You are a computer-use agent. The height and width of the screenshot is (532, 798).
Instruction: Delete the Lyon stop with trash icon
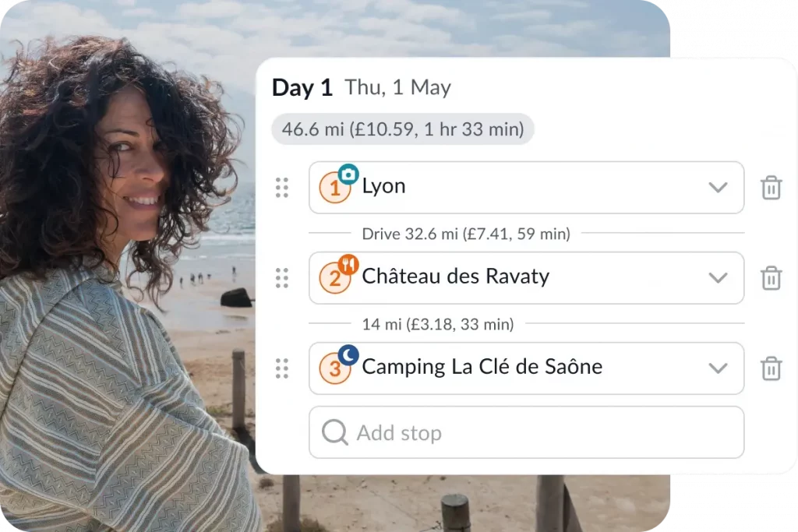[771, 188]
